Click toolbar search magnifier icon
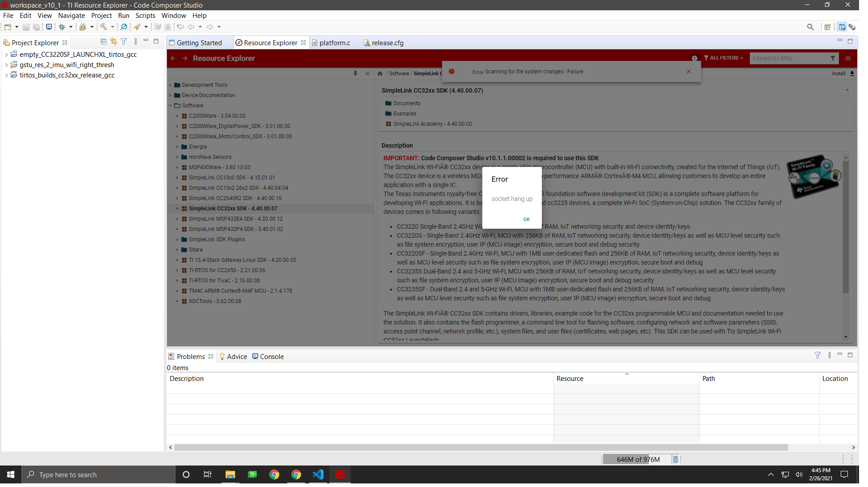This screenshot has width=868, height=487. 810,27
